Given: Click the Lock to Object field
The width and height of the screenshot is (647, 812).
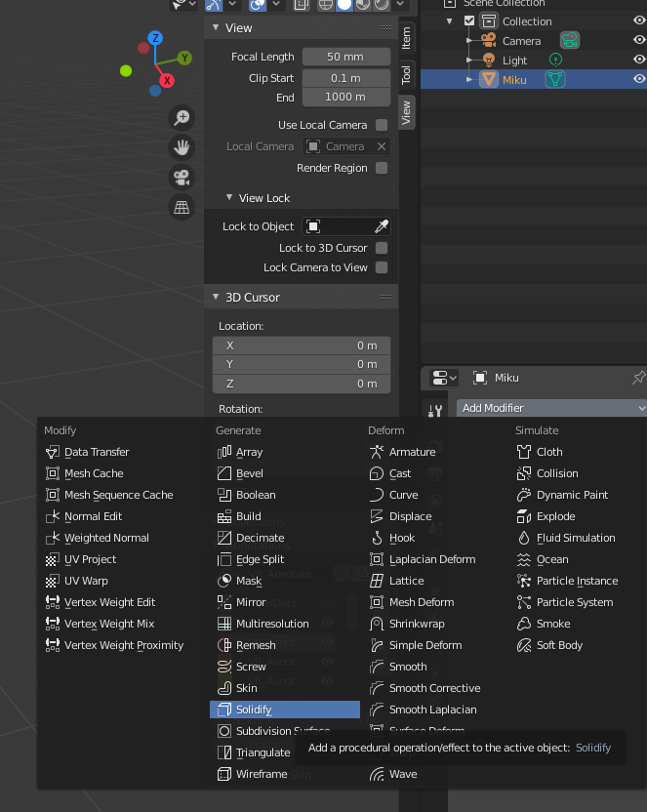Looking at the screenshot, I should (345, 226).
